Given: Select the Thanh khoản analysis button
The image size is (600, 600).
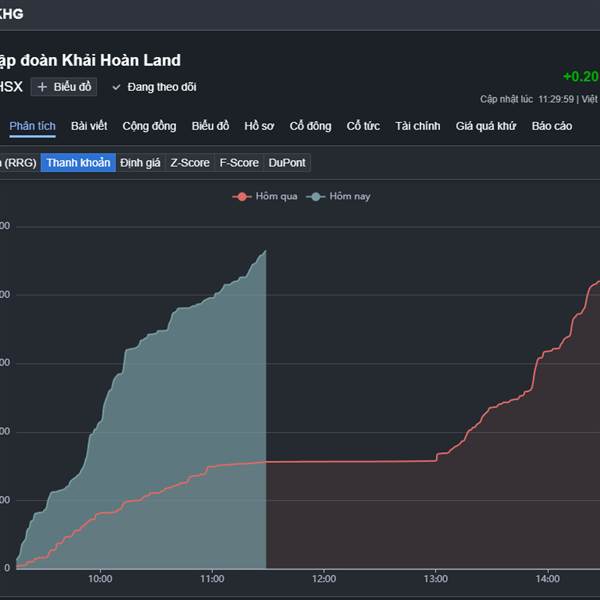Looking at the screenshot, I should pos(78,162).
